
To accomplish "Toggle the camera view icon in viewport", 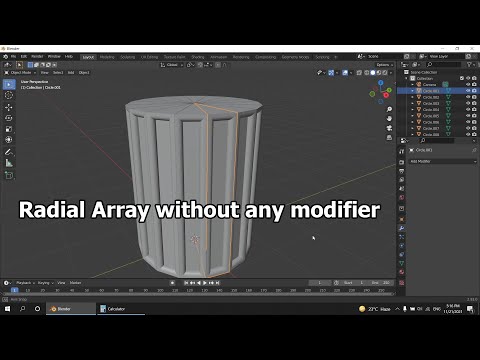I will [389, 128].
